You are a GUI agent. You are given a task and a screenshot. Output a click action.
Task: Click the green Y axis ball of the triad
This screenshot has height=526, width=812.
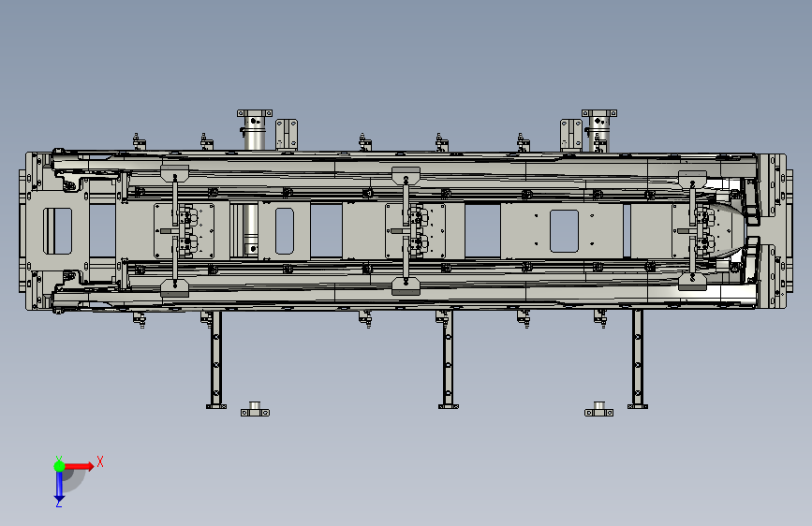click(x=60, y=466)
